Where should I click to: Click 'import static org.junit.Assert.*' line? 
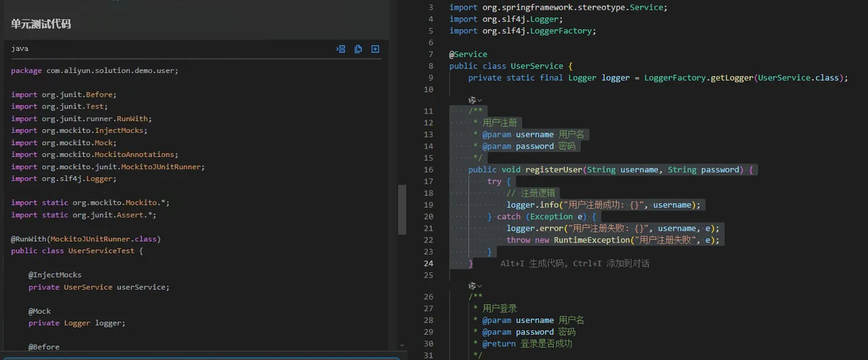[x=84, y=215]
